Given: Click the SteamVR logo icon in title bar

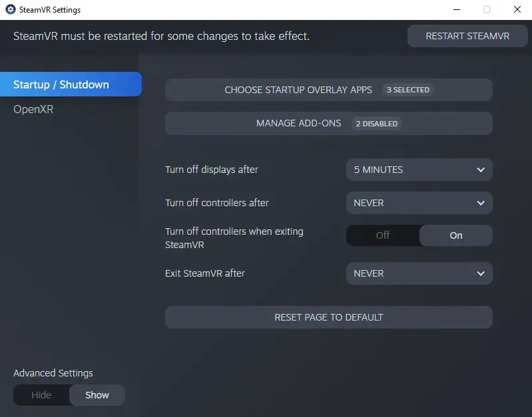Looking at the screenshot, I should click(11, 9).
